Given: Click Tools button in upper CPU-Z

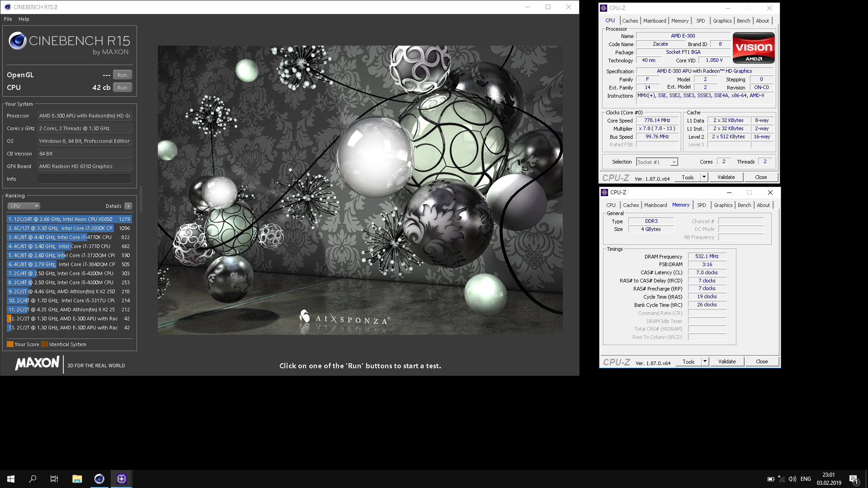Looking at the screenshot, I should click(x=688, y=178).
